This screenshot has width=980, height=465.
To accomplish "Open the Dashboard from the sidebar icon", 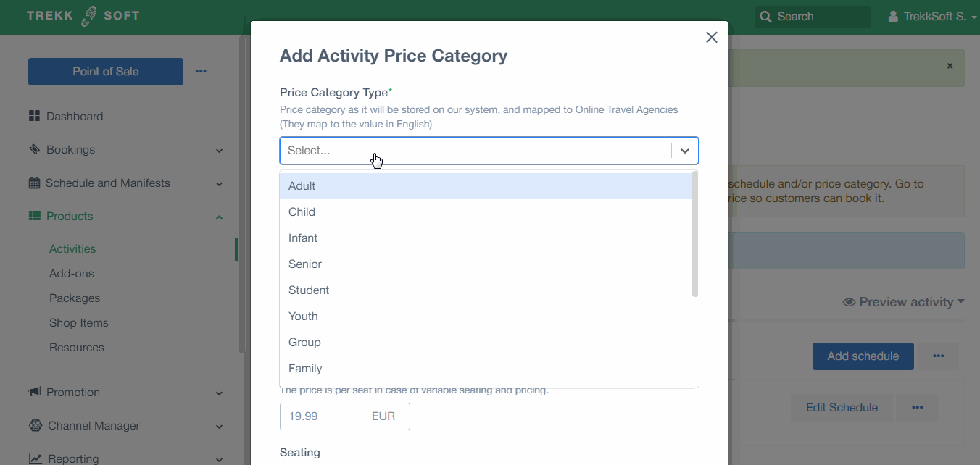I will pyautogui.click(x=34, y=115).
